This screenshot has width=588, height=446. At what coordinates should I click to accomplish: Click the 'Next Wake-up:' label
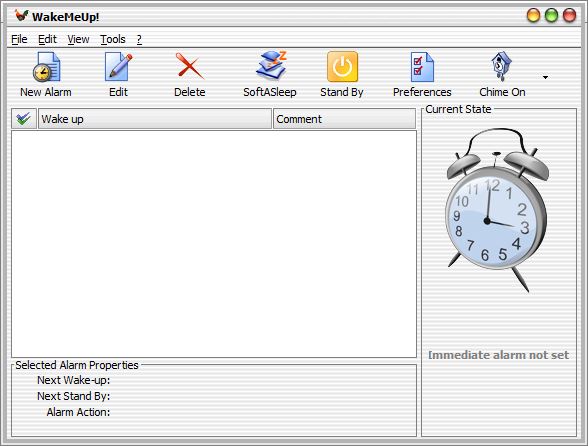click(x=74, y=380)
